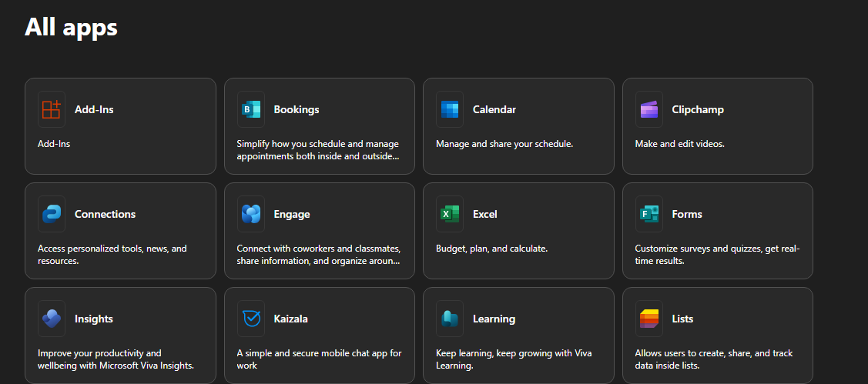Select the Connections app icon
This screenshot has height=384, width=868.
(52, 214)
